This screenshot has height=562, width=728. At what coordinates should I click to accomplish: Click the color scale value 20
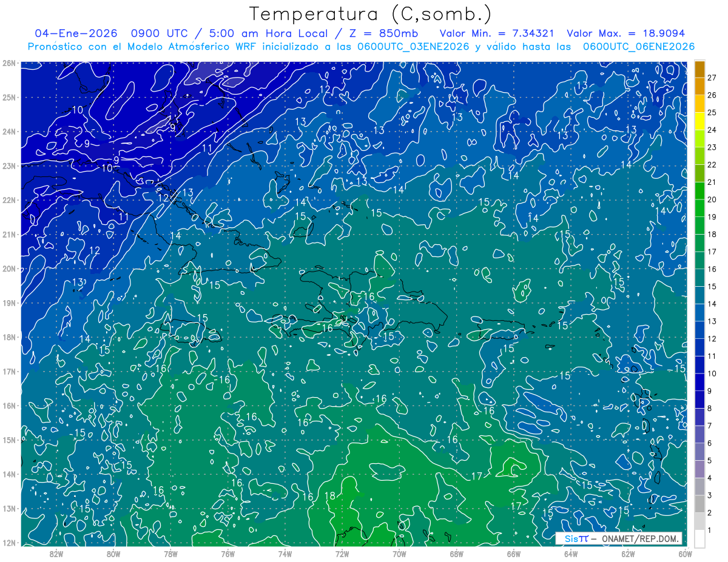712,199
